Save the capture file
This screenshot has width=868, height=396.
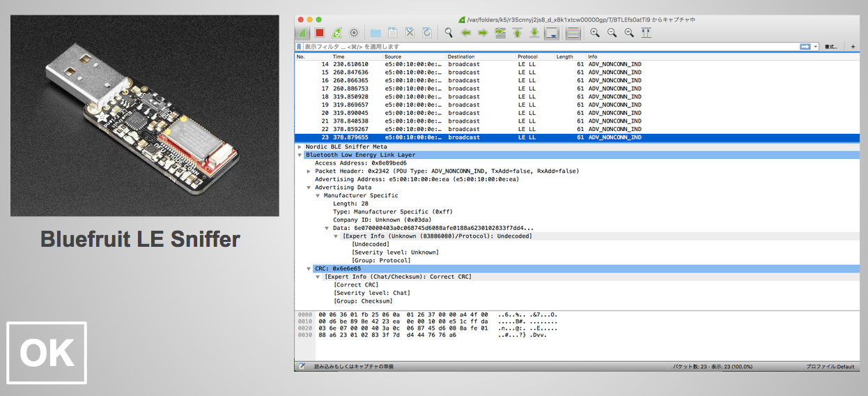(392, 33)
